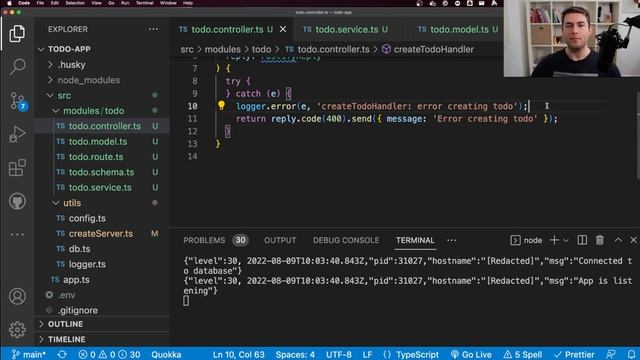This screenshot has height=360, width=640.
Task: Close the terminal panel
Action: tap(633, 240)
